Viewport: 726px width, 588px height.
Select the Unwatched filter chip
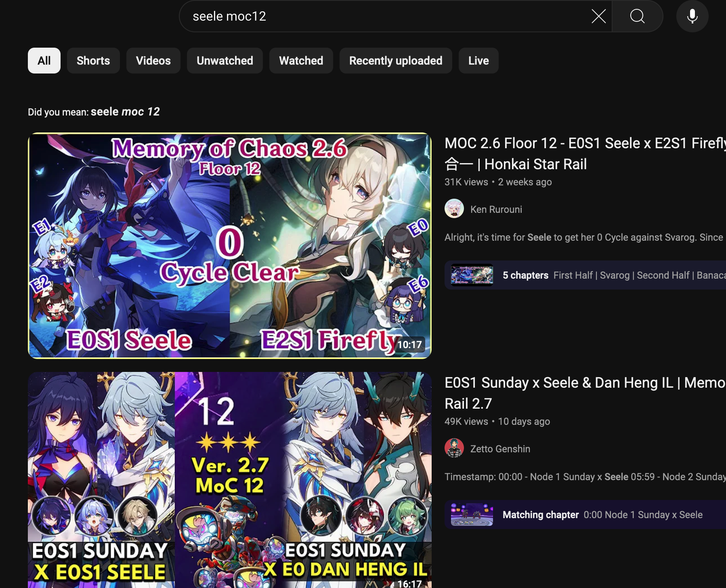coord(225,61)
